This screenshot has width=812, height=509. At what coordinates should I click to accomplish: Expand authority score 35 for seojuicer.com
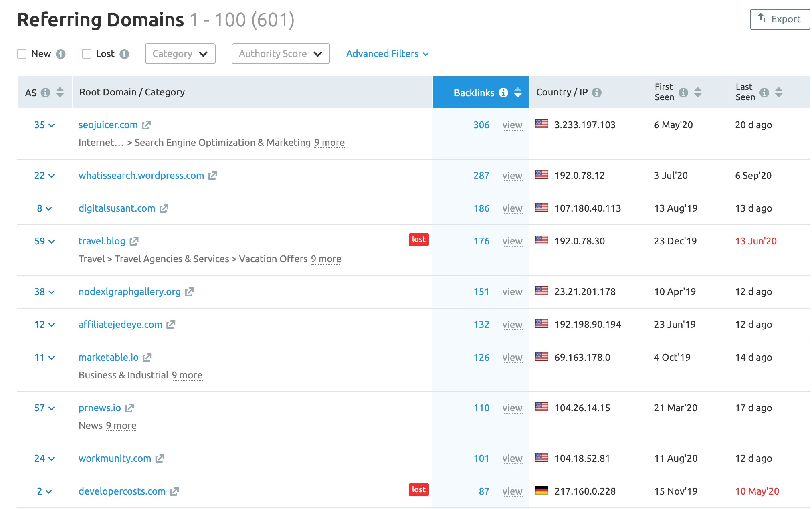pyautogui.click(x=44, y=125)
